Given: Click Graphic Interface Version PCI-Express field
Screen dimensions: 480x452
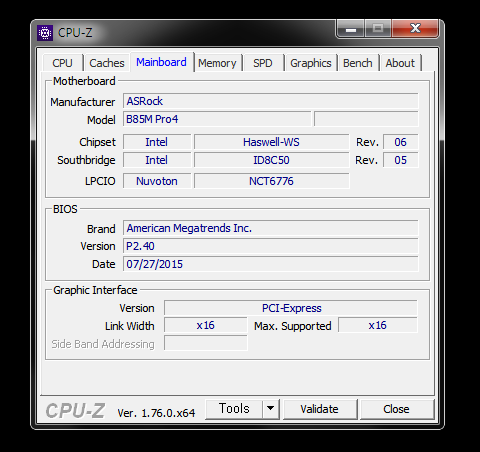Looking at the screenshot, I should pyautogui.click(x=291, y=308).
